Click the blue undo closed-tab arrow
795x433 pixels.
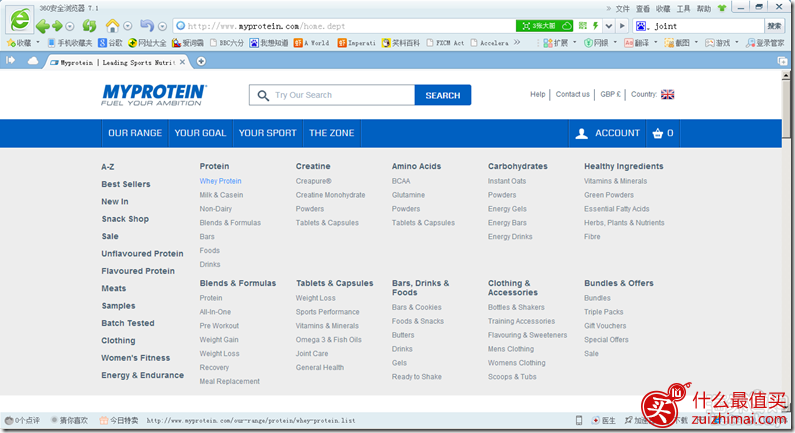tap(147, 25)
